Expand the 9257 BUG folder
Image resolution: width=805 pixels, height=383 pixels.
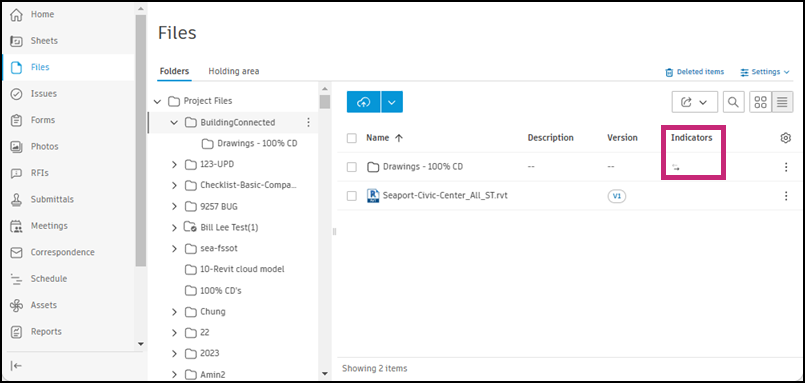pos(174,206)
